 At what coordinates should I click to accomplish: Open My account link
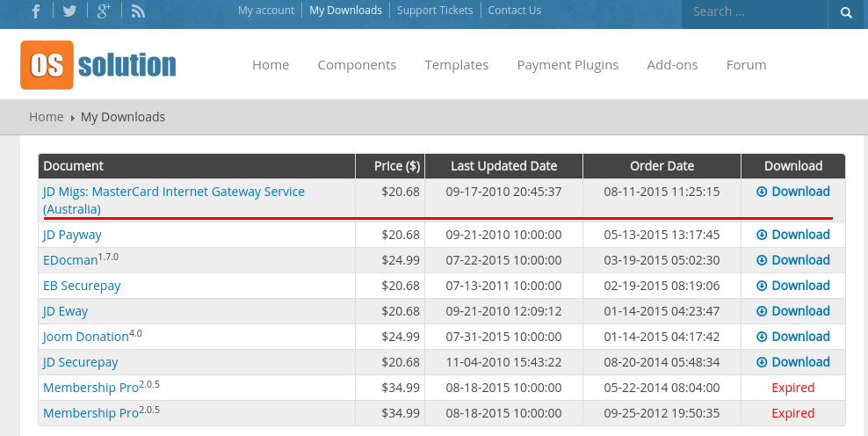click(266, 11)
